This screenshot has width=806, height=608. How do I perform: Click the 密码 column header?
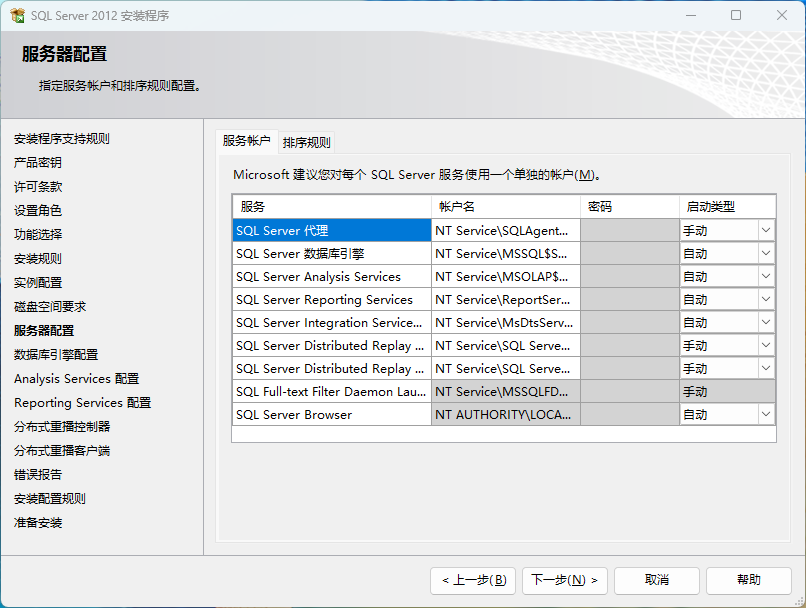pos(630,207)
